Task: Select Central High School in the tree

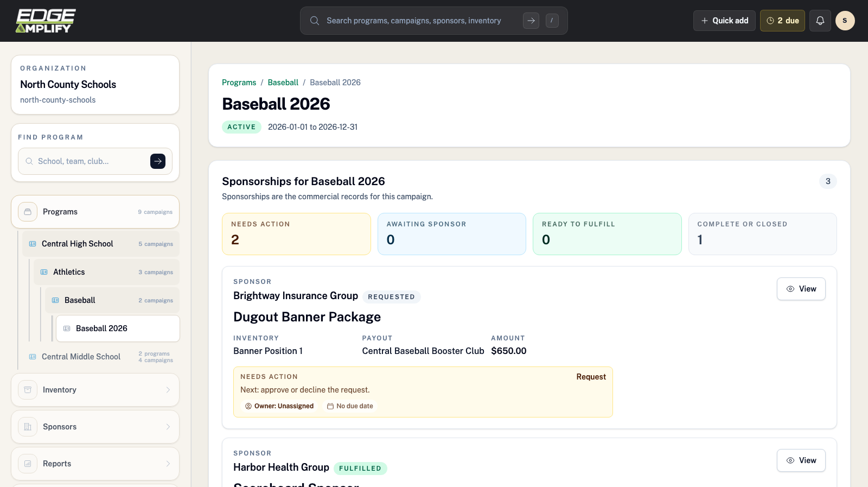Action: [x=101, y=244]
